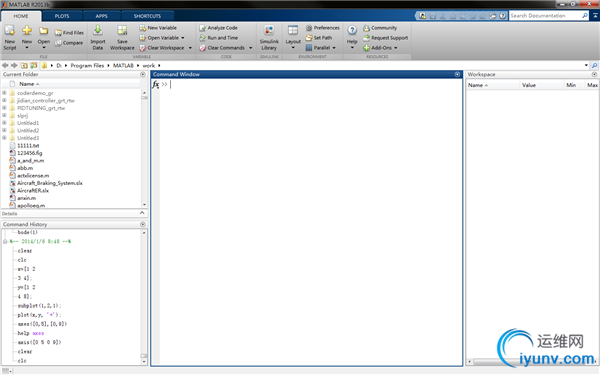The image size is (600, 375).
Task: Expand the slprj folder
Action: [x=4, y=115]
